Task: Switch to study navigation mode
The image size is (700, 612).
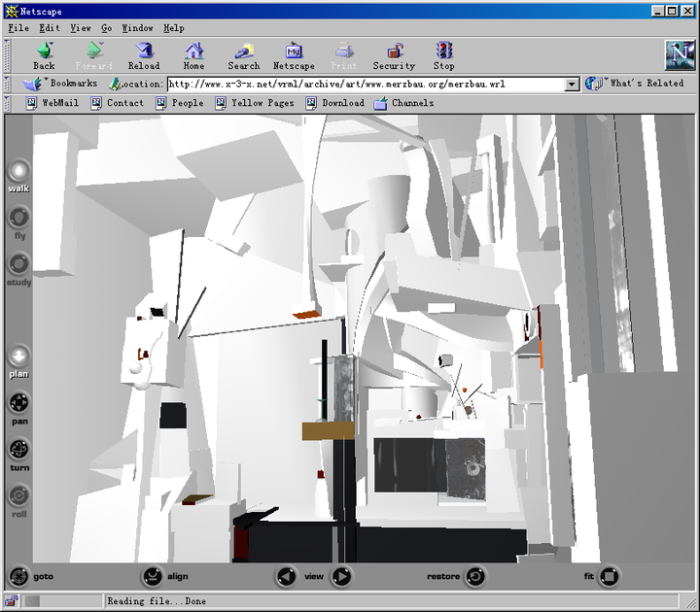Action: (x=18, y=264)
